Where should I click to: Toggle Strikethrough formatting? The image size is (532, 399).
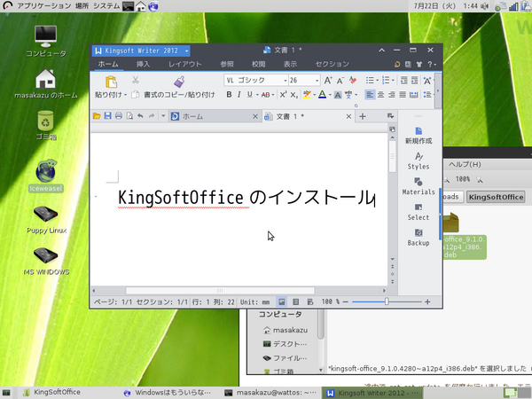(x=265, y=95)
